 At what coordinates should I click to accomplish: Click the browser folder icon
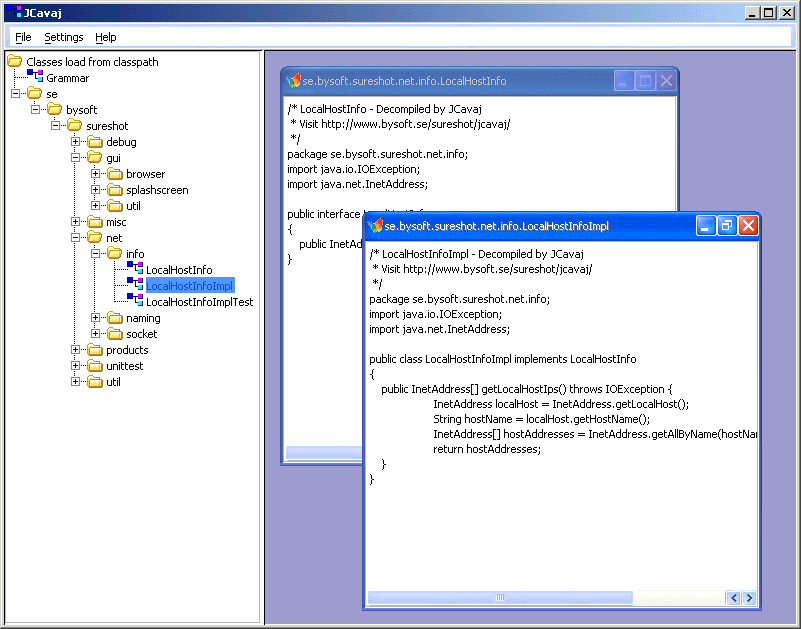coord(115,174)
